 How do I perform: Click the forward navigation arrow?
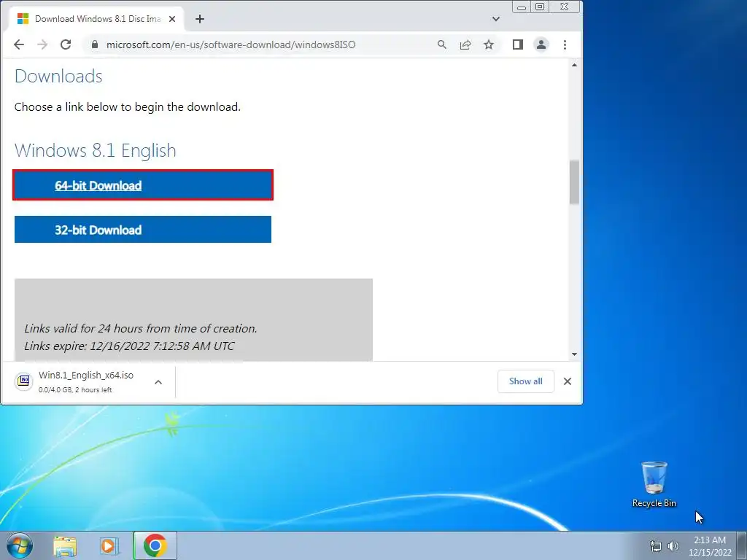42,44
